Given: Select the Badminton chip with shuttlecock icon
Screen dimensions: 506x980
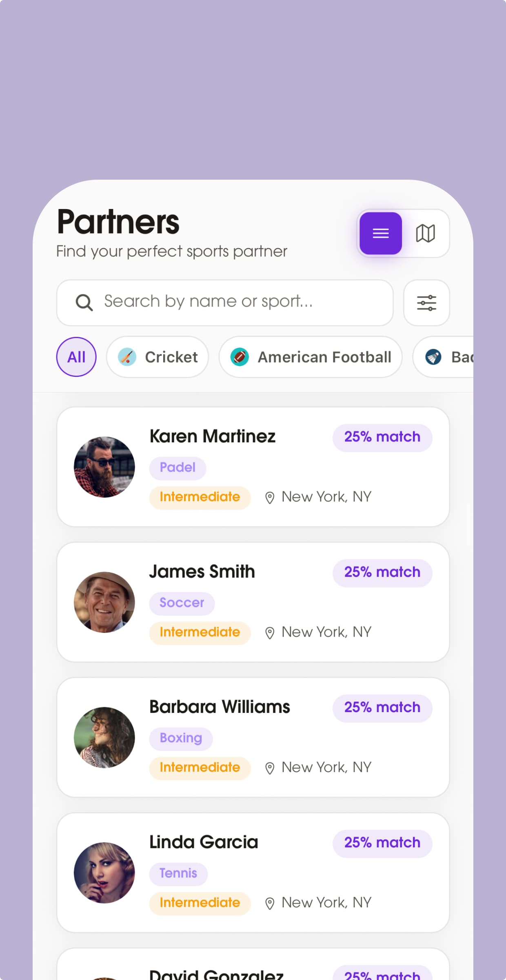Looking at the screenshot, I should pos(443,357).
